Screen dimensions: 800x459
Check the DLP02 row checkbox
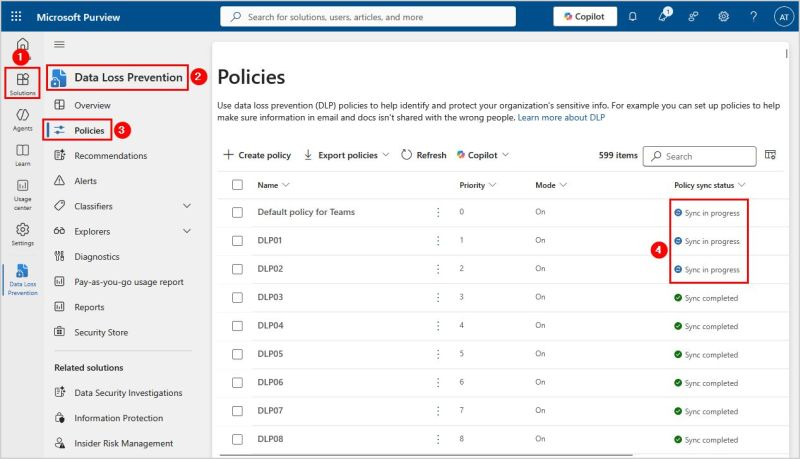click(237, 269)
